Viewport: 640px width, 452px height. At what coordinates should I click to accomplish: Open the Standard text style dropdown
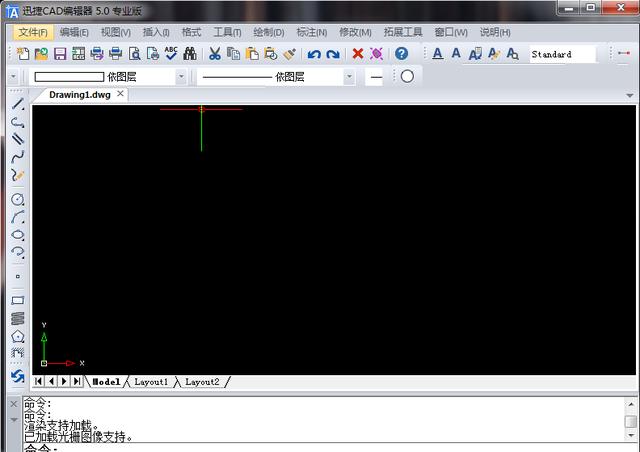(x=562, y=54)
